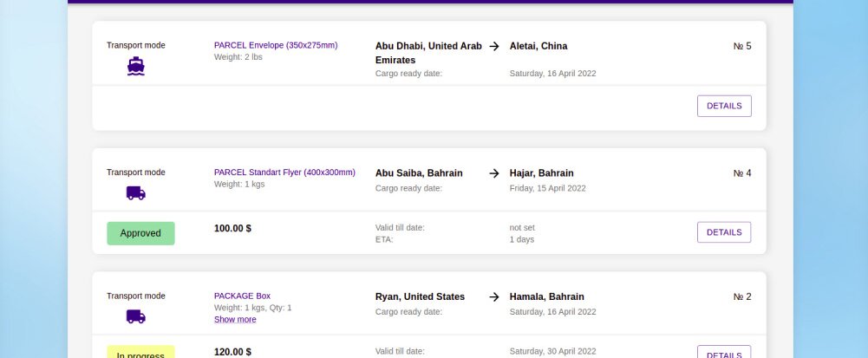Click arrow between Ryan and Hamala
This screenshot has height=358, width=868.
(x=494, y=296)
